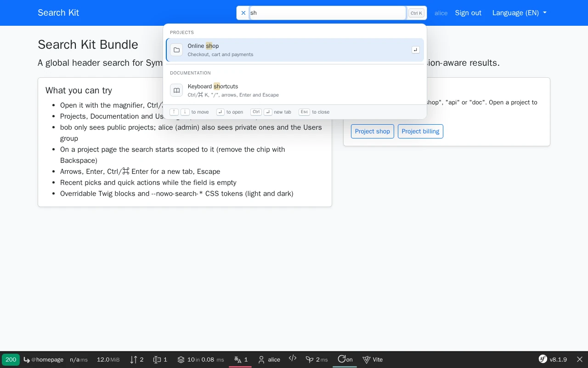Open the Language (EN) dropdown
The height and width of the screenshot is (368, 588).
520,13
